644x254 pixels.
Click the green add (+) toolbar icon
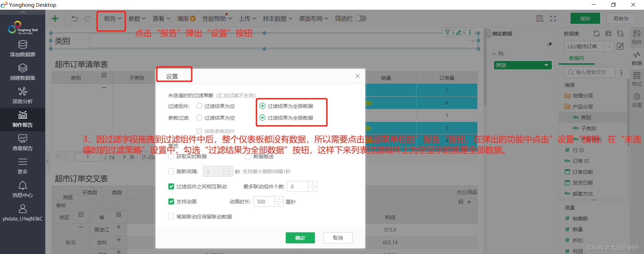[55, 18]
